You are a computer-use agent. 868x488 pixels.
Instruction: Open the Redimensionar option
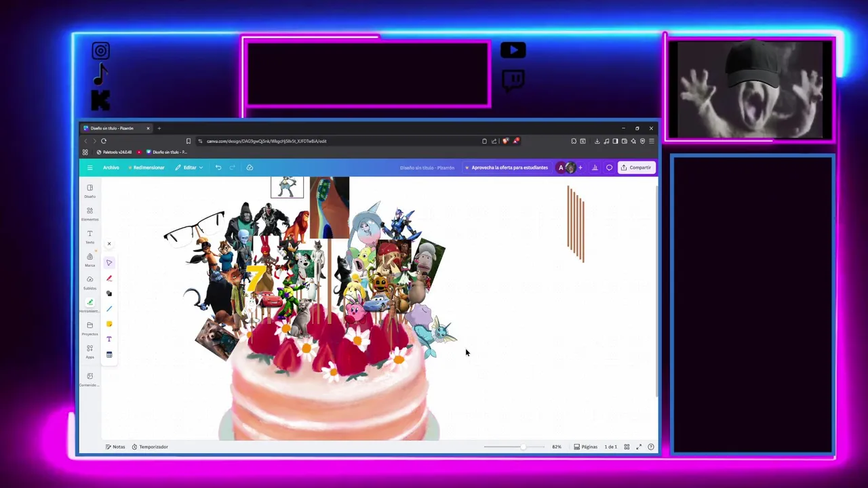pos(146,167)
